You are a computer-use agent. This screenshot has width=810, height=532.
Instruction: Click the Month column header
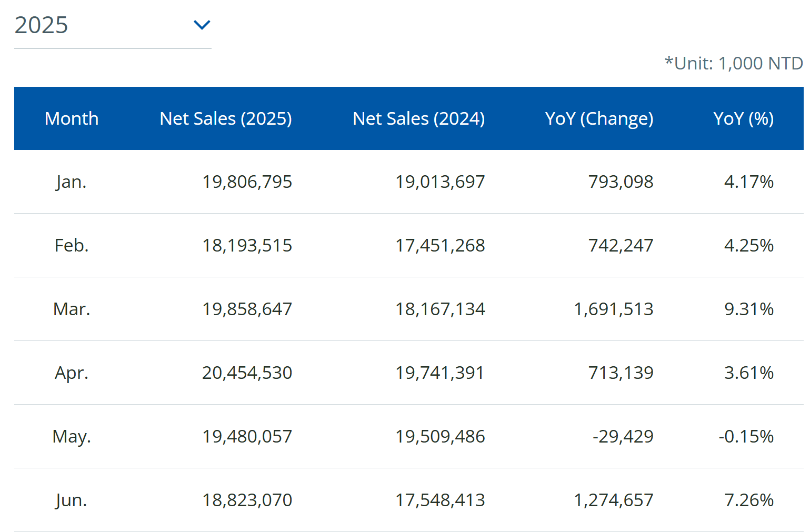pos(72,118)
